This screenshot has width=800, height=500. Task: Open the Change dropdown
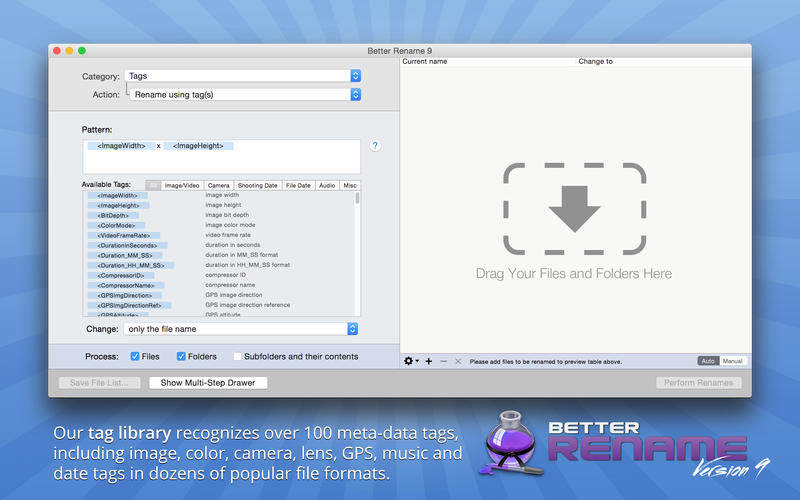[241, 329]
